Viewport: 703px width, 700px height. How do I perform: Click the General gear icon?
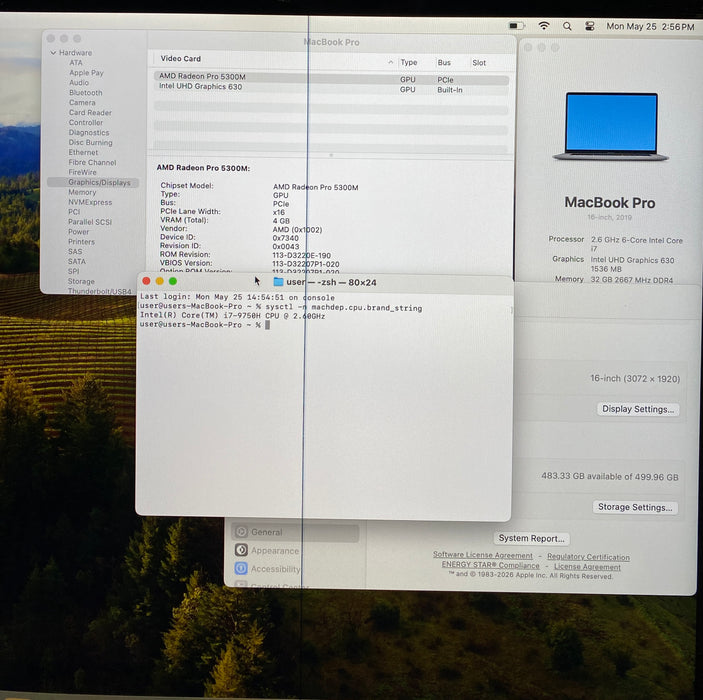click(241, 532)
